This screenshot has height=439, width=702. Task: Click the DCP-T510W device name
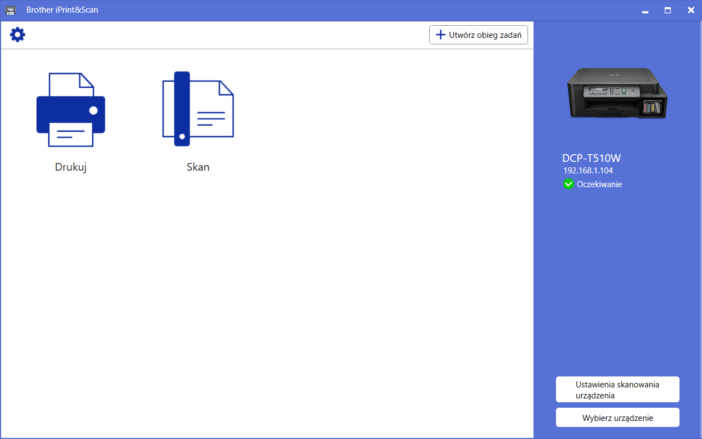tap(591, 158)
